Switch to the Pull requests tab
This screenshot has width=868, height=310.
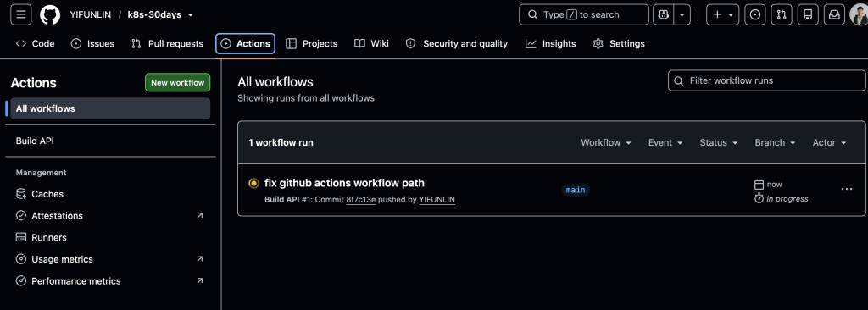167,43
